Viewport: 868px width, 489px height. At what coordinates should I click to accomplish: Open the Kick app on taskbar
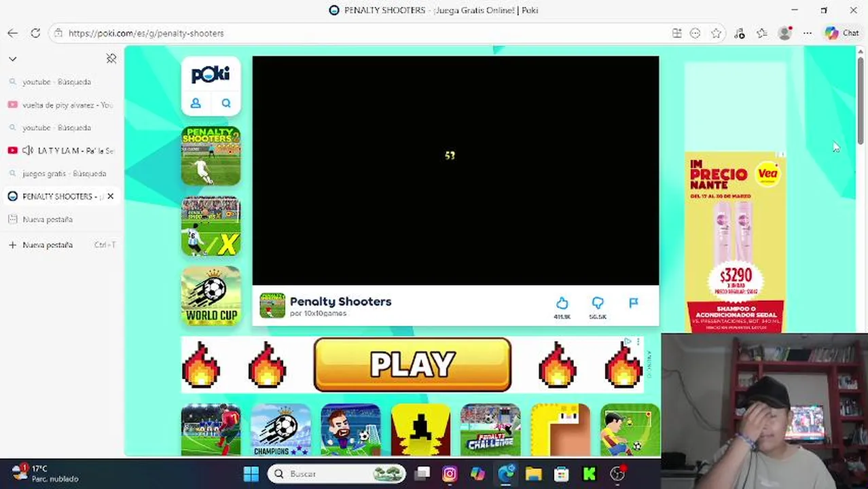pos(589,473)
